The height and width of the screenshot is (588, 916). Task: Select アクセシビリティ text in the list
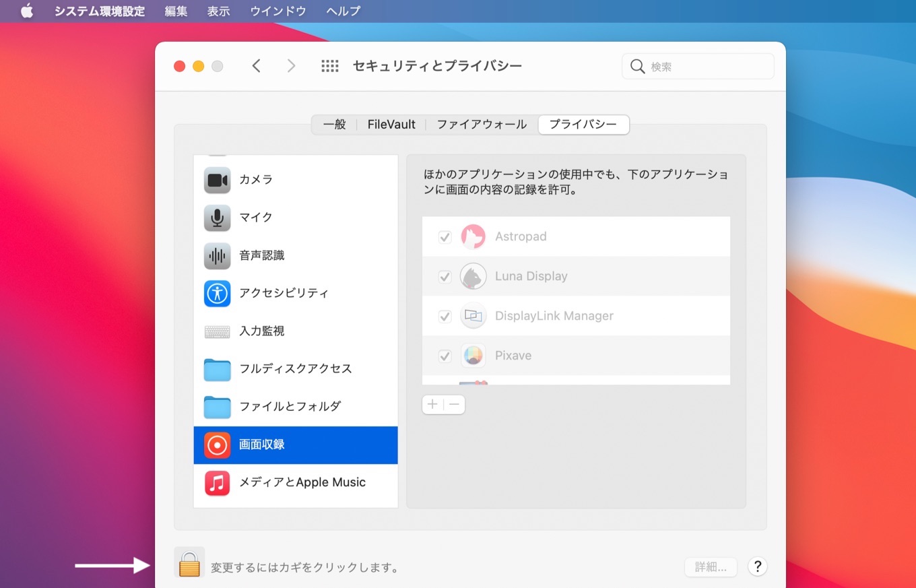tap(284, 293)
